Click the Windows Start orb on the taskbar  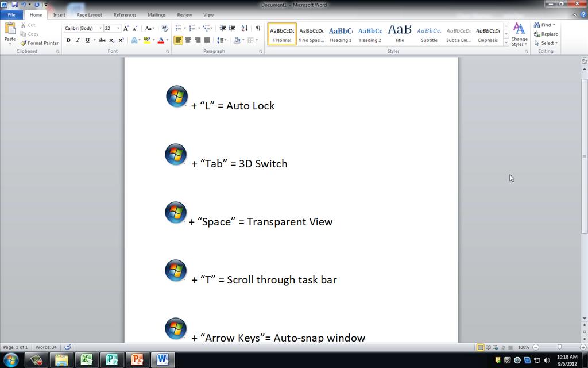tap(10, 360)
